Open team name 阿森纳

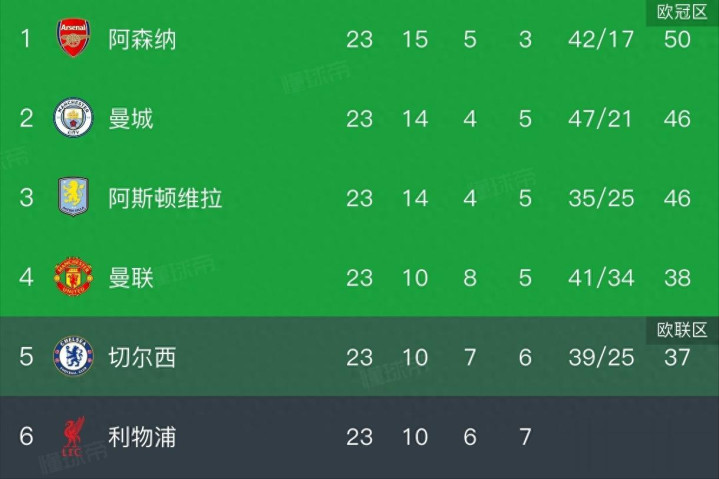click(143, 39)
